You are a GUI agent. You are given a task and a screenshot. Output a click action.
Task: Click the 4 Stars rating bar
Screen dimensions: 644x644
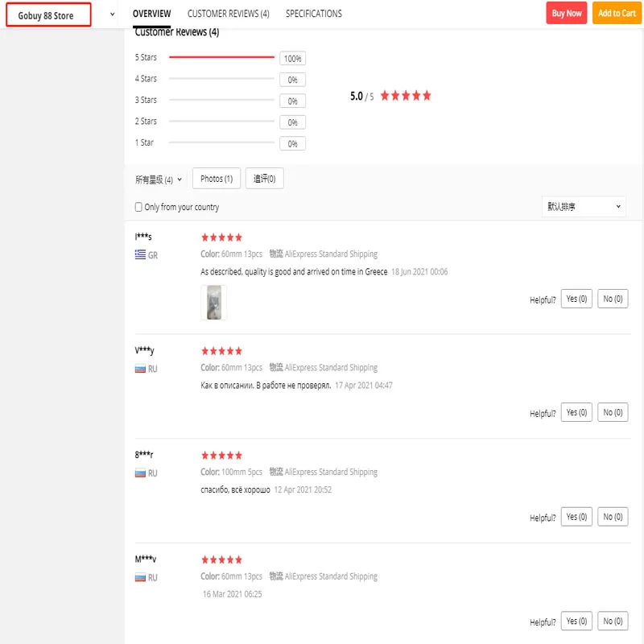point(221,78)
